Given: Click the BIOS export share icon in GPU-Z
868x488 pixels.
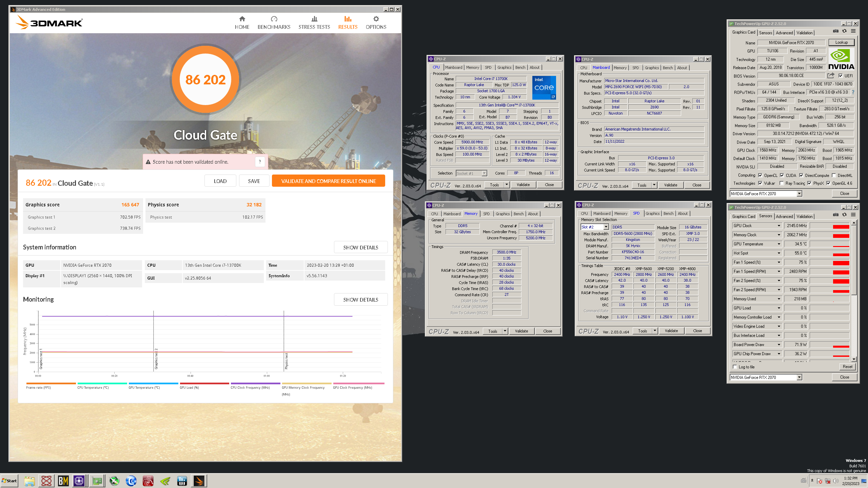Looking at the screenshot, I should 830,76.
